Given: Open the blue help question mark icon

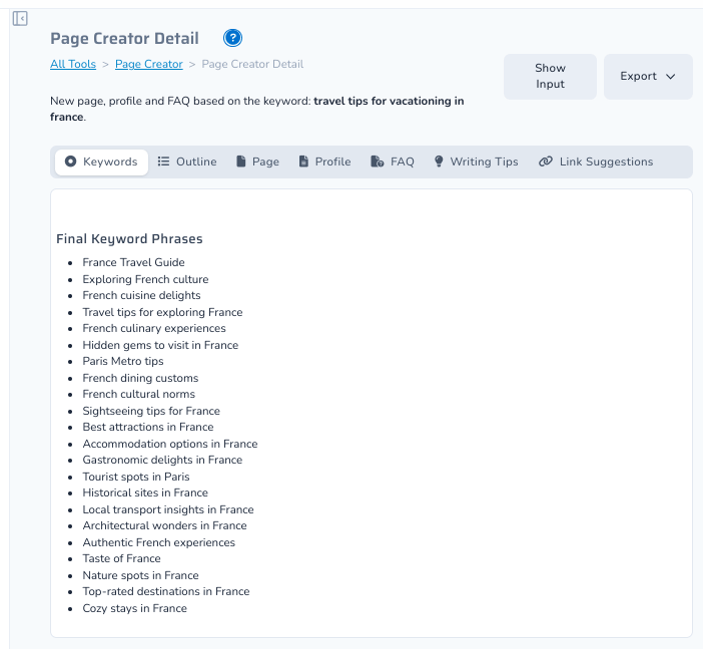Looking at the screenshot, I should pos(233,38).
